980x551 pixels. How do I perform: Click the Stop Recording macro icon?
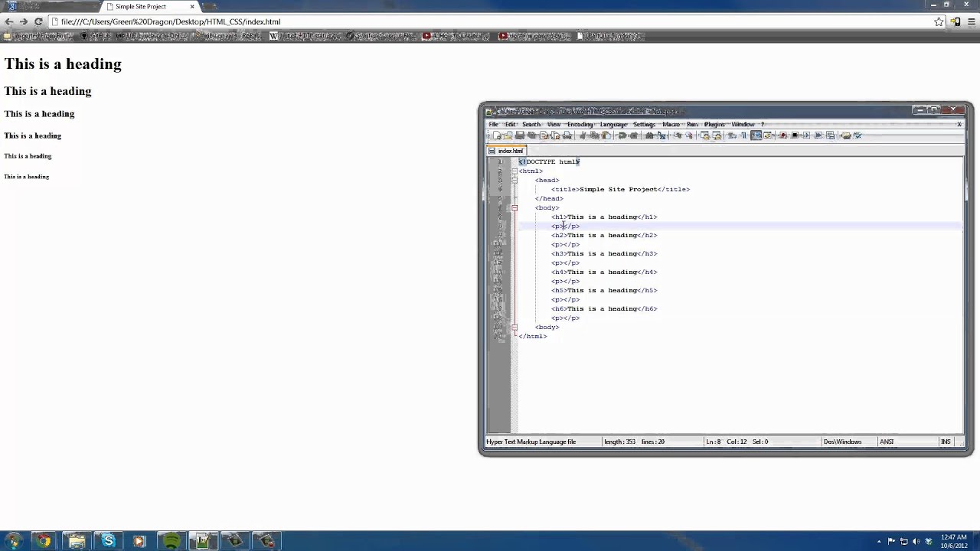point(795,135)
